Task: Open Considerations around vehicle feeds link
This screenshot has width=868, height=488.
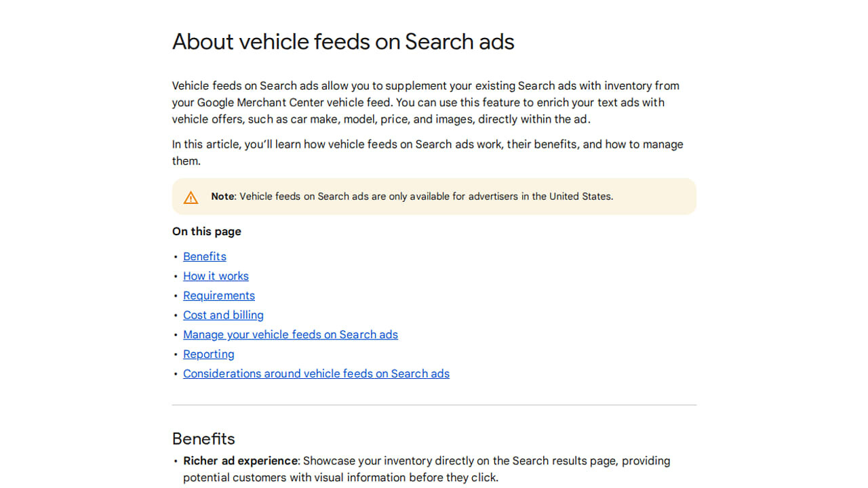Action: pyautogui.click(x=316, y=374)
